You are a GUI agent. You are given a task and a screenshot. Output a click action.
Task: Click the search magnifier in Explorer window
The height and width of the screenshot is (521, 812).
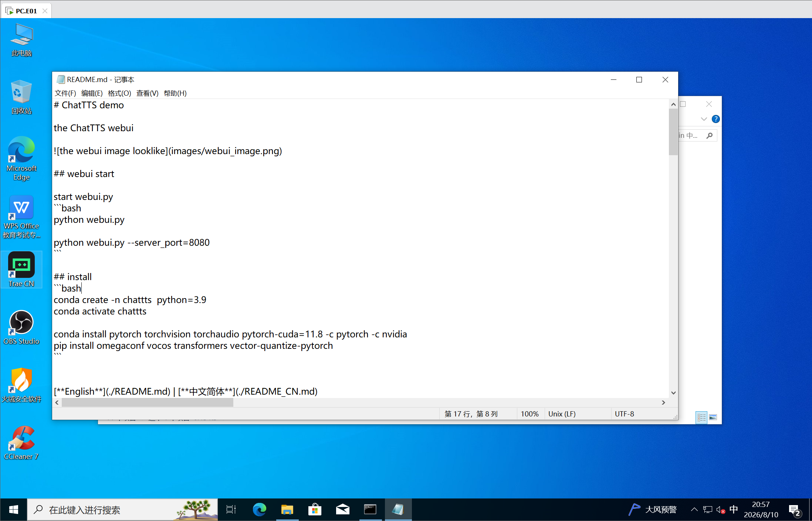pos(709,136)
